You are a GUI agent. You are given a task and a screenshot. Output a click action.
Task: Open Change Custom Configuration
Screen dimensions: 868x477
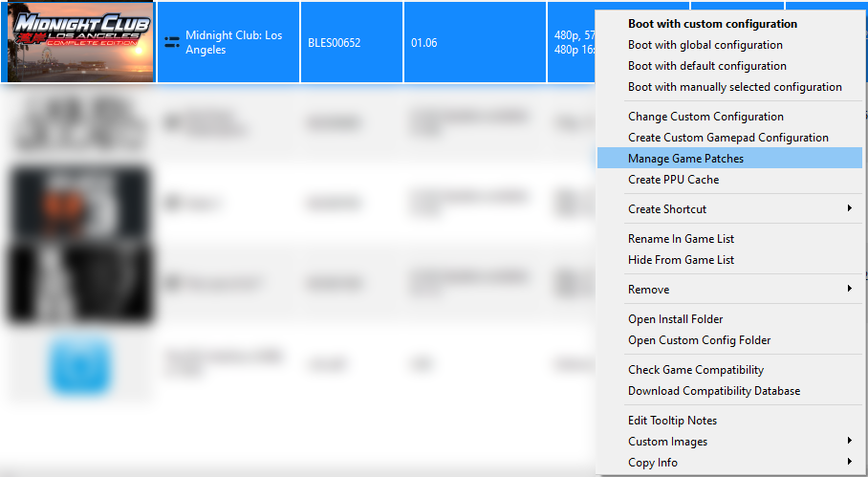coord(705,117)
